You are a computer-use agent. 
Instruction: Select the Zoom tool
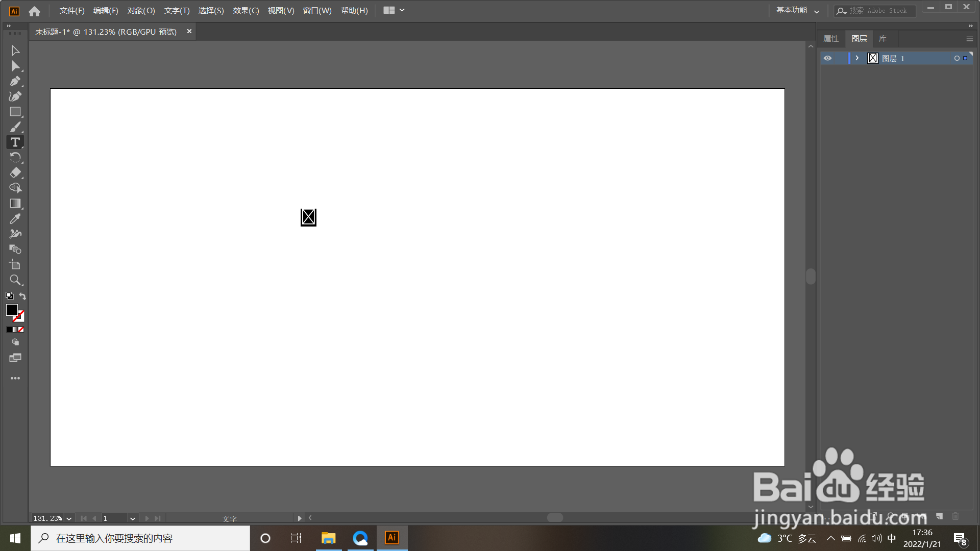click(15, 280)
